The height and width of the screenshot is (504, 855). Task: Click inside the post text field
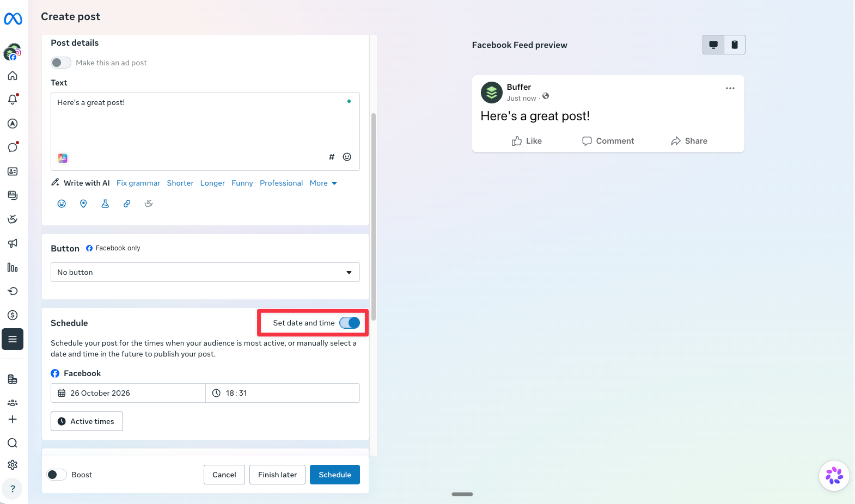[x=205, y=132]
